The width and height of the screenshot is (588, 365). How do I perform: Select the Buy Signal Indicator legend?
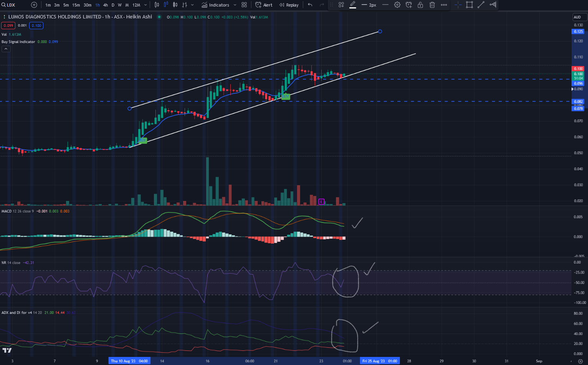pos(30,41)
